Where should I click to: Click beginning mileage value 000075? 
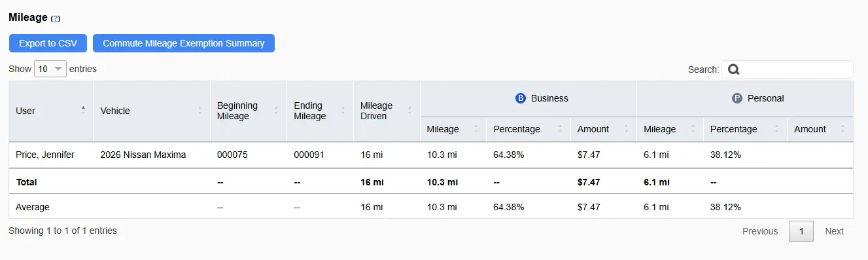click(232, 155)
